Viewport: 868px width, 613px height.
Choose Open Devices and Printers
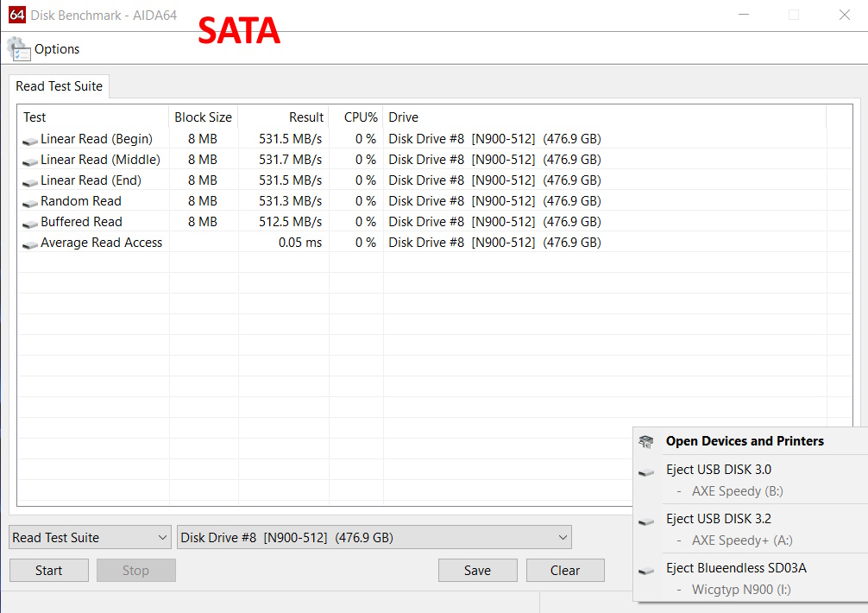745,441
